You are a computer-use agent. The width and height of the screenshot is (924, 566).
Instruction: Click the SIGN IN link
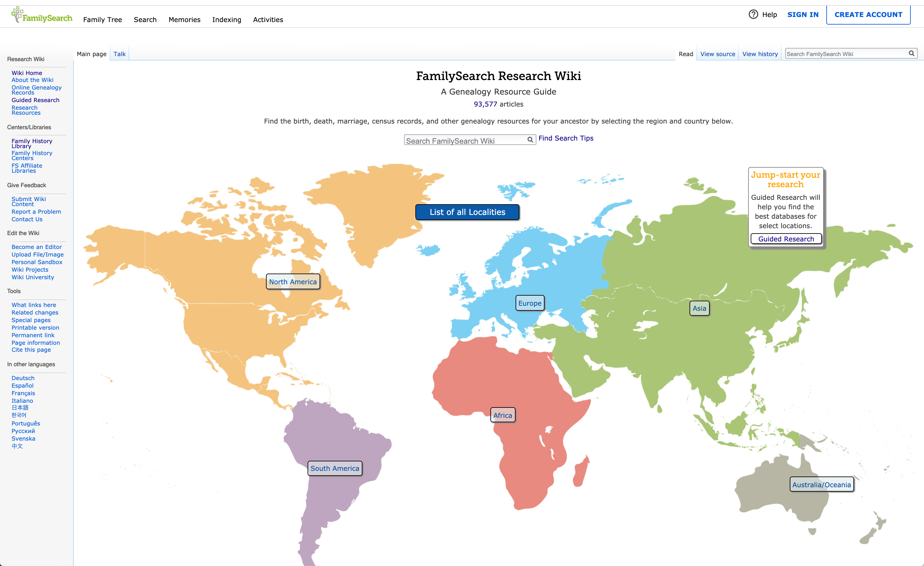[803, 14]
